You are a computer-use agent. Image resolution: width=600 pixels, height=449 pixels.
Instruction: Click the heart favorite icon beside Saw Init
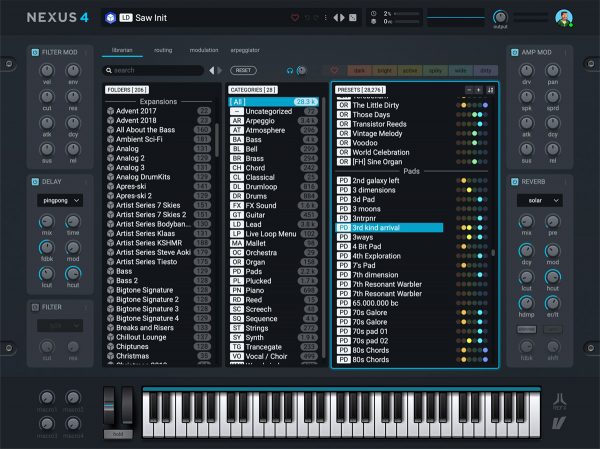(294, 18)
